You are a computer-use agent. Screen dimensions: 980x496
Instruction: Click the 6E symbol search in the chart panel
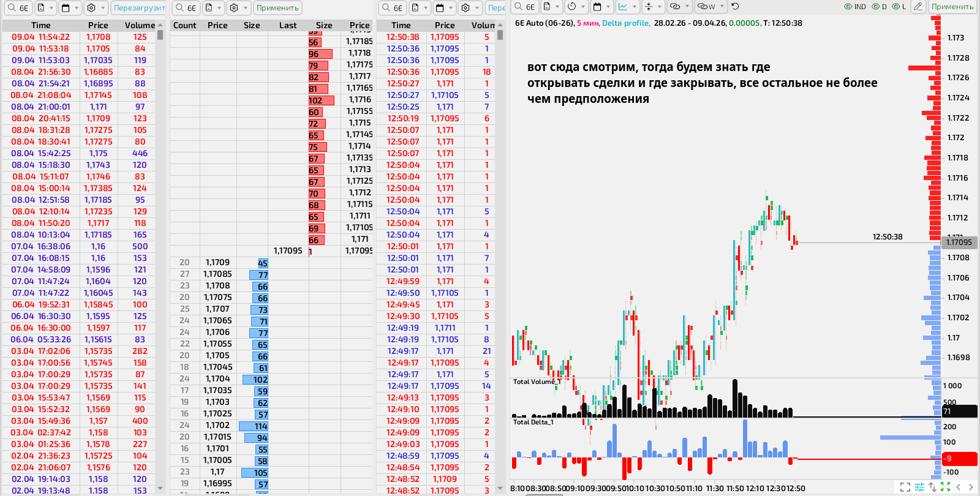click(525, 7)
